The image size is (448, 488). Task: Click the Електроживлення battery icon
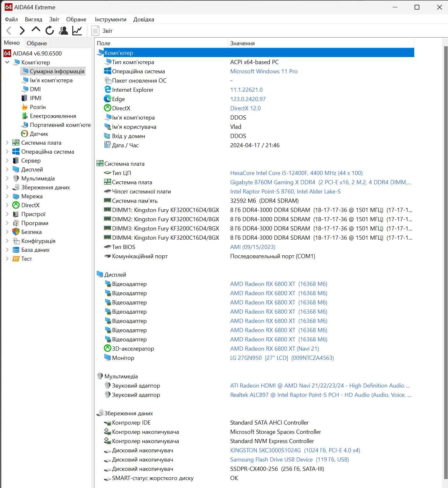(x=25, y=116)
